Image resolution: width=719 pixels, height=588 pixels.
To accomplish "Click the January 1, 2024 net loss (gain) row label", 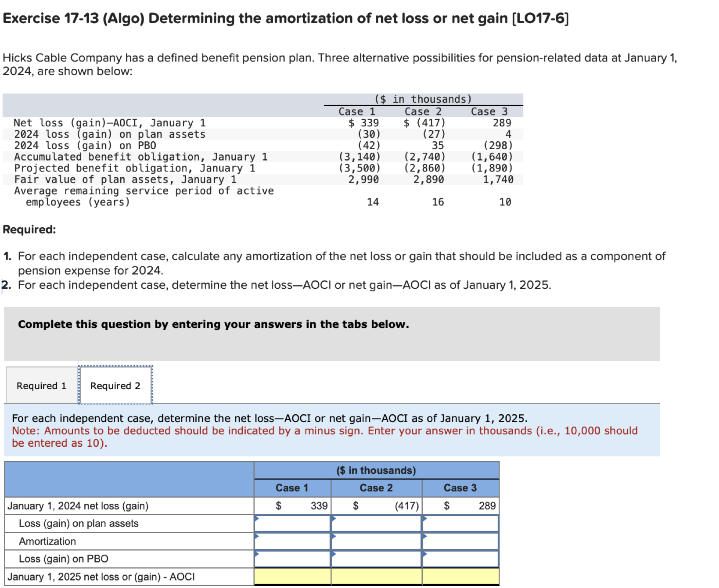I will [x=78, y=506].
